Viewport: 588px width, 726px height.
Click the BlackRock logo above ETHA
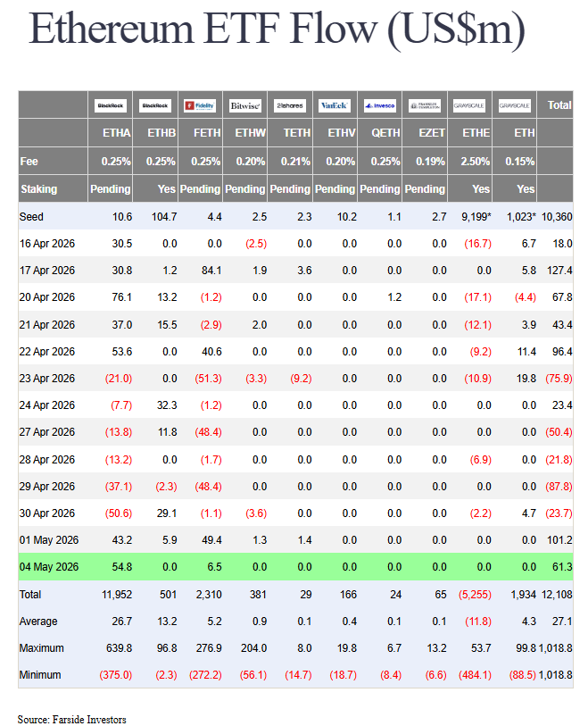(x=110, y=105)
